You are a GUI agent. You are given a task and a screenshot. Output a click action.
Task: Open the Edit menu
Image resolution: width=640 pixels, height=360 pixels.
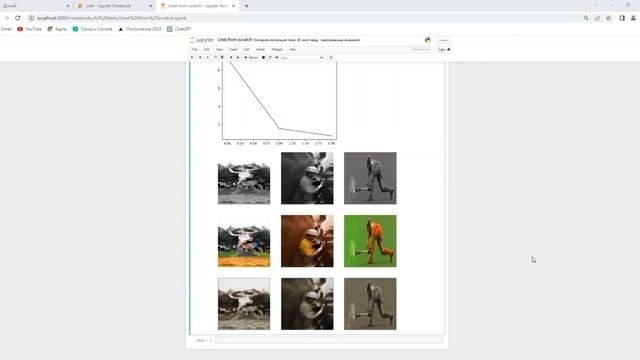pyautogui.click(x=207, y=49)
